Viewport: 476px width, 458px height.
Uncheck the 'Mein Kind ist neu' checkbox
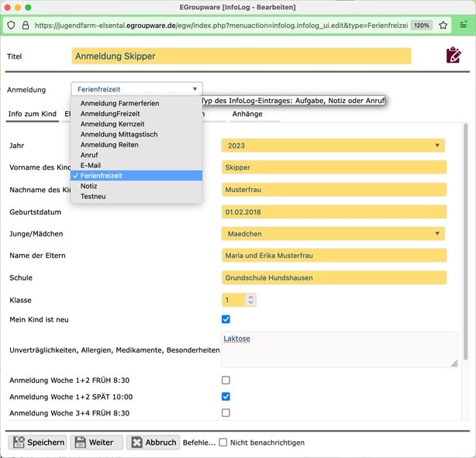(x=226, y=319)
